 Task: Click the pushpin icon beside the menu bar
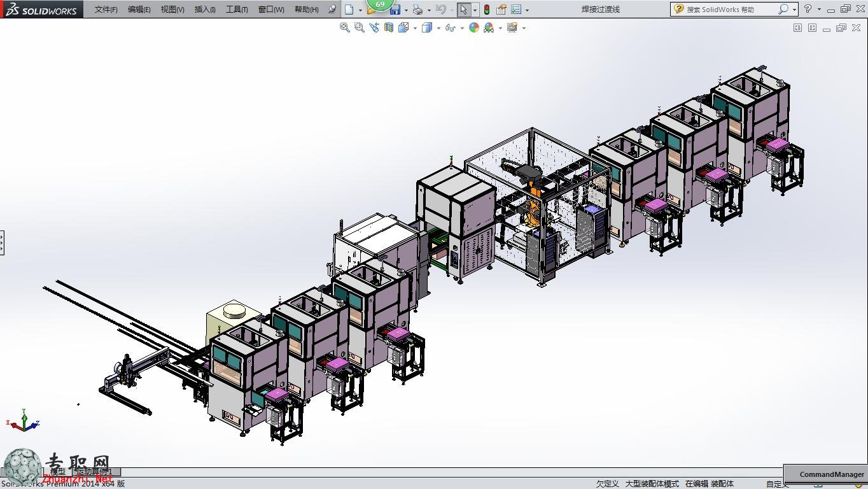pyautogui.click(x=332, y=10)
